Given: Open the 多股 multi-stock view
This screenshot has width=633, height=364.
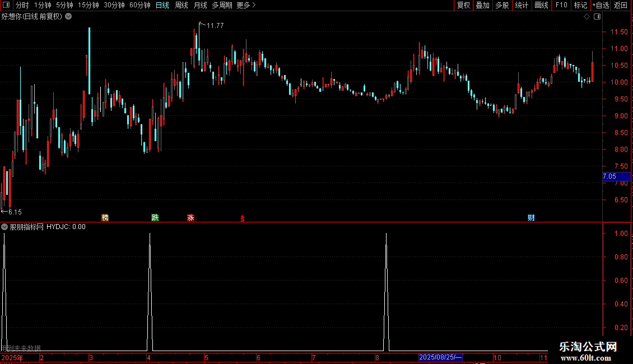Looking at the screenshot, I should [502, 5].
